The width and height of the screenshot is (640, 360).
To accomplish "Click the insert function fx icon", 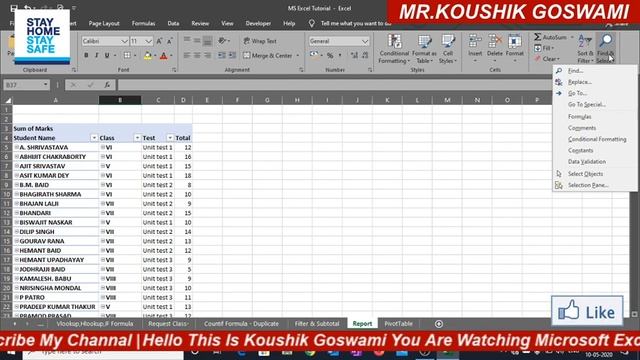I will [107, 85].
